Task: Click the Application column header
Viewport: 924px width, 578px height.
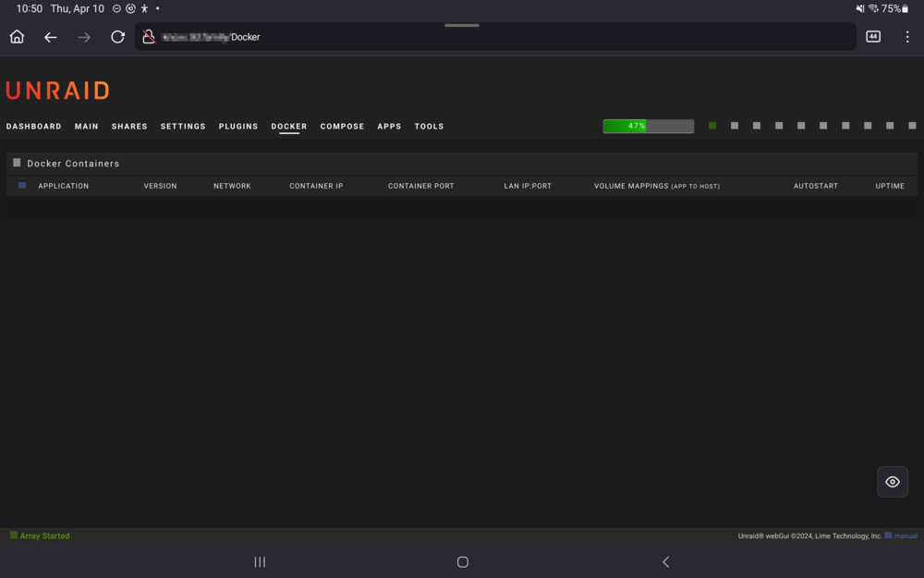Action: point(64,186)
